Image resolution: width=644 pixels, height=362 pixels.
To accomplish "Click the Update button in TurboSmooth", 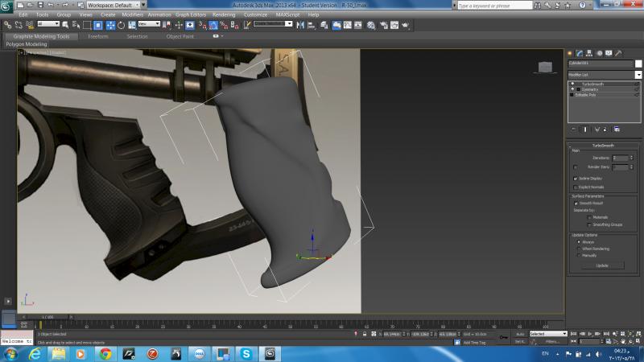I will (x=602, y=265).
